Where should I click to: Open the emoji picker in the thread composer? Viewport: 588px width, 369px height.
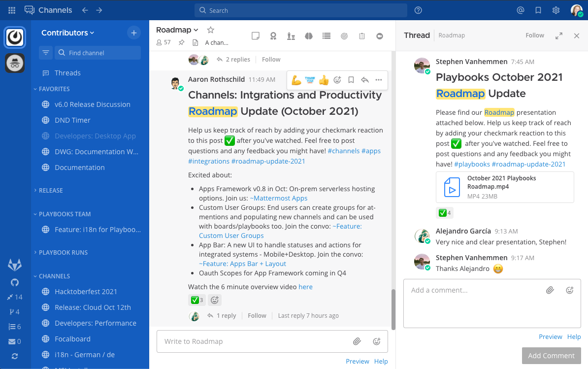pos(570,290)
